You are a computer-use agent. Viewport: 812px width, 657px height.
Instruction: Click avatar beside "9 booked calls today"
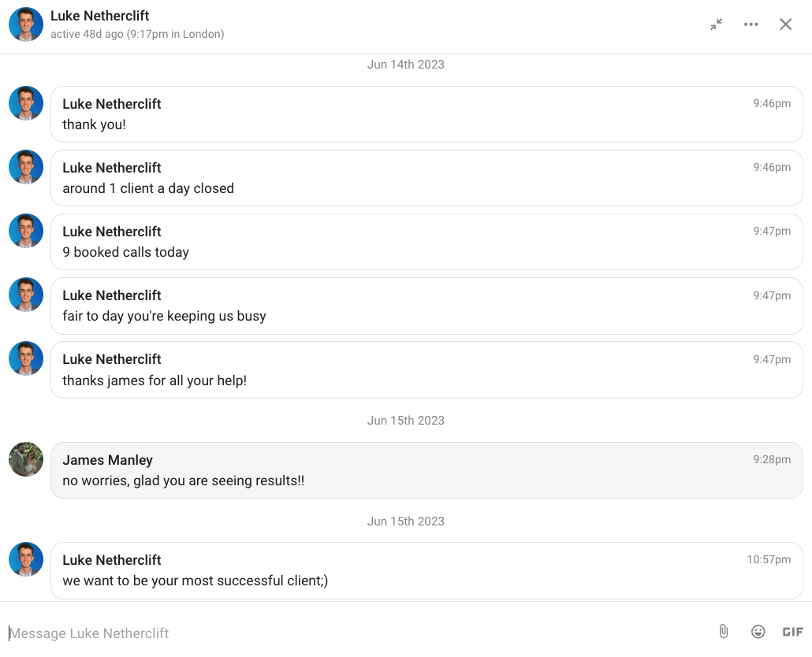click(x=26, y=231)
